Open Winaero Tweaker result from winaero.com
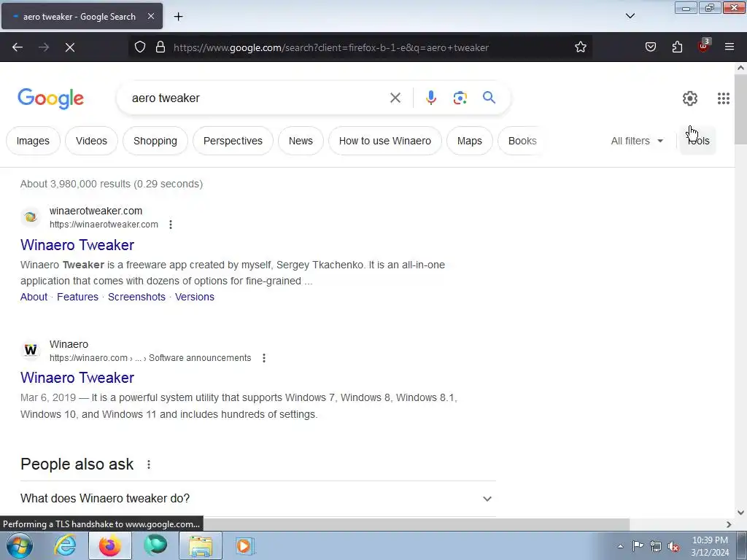The width and height of the screenshot is (747, 560). coord(77,378)
